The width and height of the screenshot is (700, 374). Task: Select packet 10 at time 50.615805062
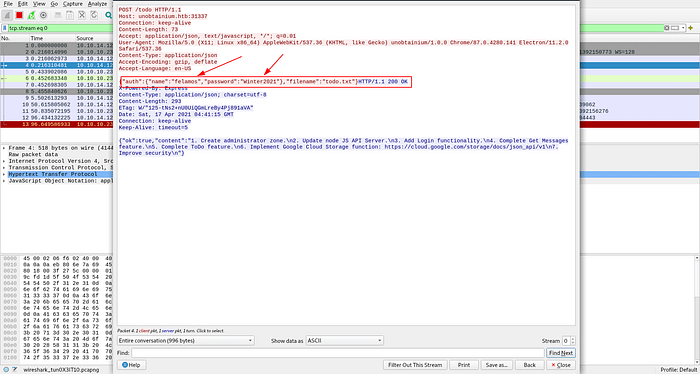pyautogui.click(x=56, y=104)
